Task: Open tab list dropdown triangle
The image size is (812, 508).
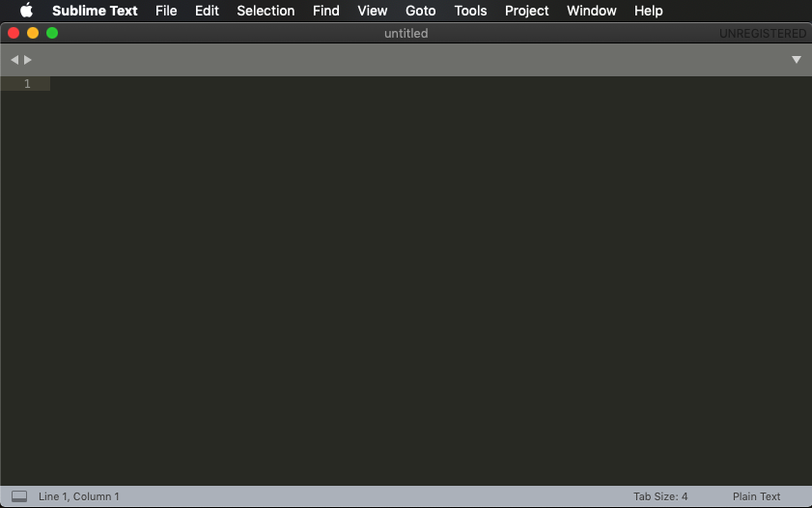Action: (797, 60)
